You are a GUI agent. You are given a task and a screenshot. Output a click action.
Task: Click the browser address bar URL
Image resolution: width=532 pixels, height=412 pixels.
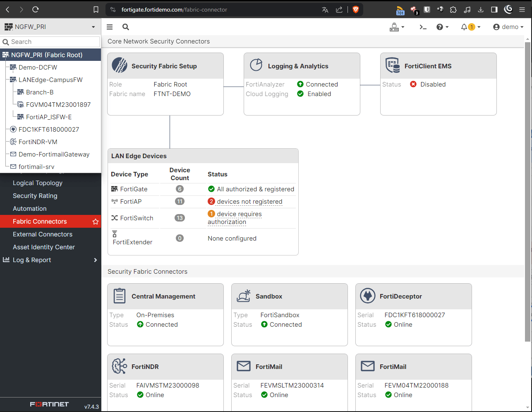[x=174, y=10]
